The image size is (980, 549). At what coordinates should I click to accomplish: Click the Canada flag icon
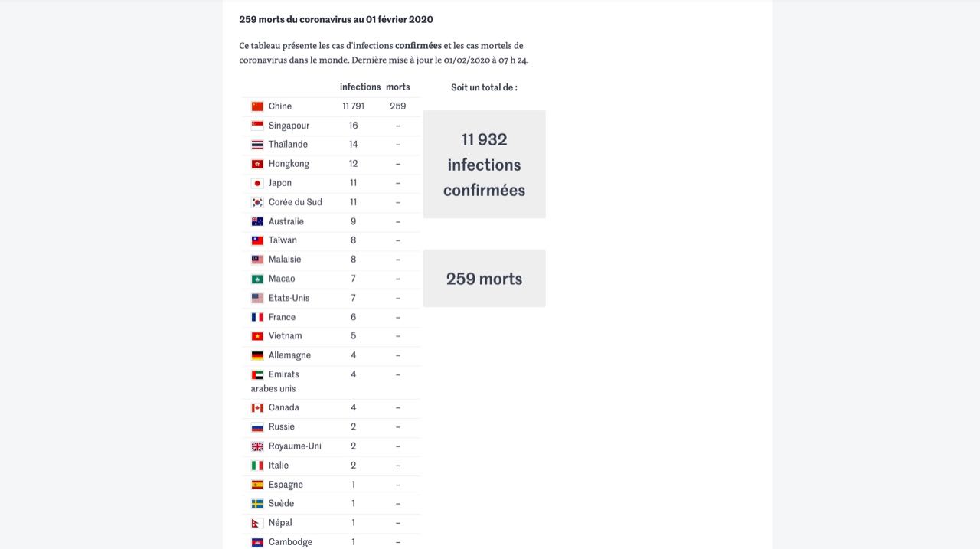(257, 408)
